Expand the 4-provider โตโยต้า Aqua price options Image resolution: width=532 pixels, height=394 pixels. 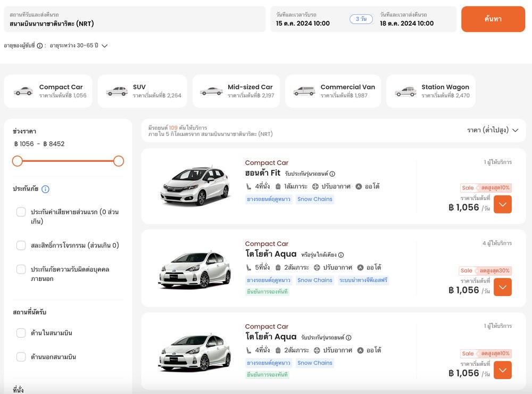(x=503, y=287)
